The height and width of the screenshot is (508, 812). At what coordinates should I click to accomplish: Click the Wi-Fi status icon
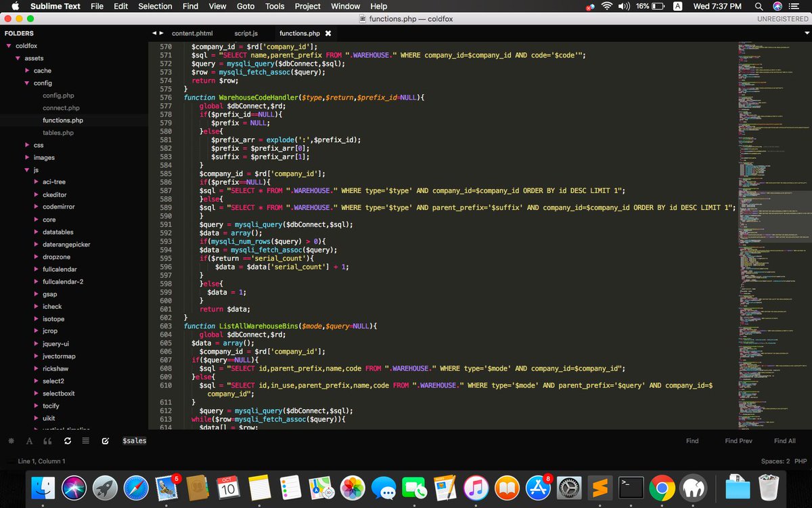coord(606,6)
